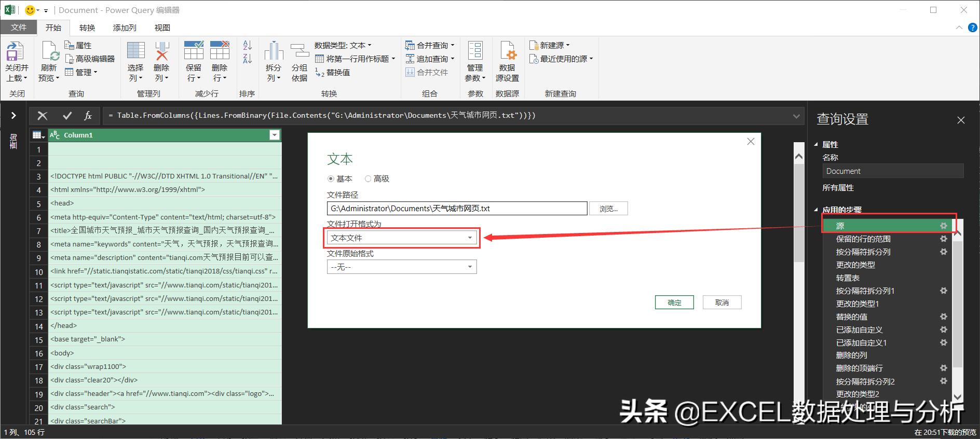Image resolution: width=980 pixels, height=439 pixels.
Task: Collapse the ribbon with the chevron
Action: click(958, 28)
